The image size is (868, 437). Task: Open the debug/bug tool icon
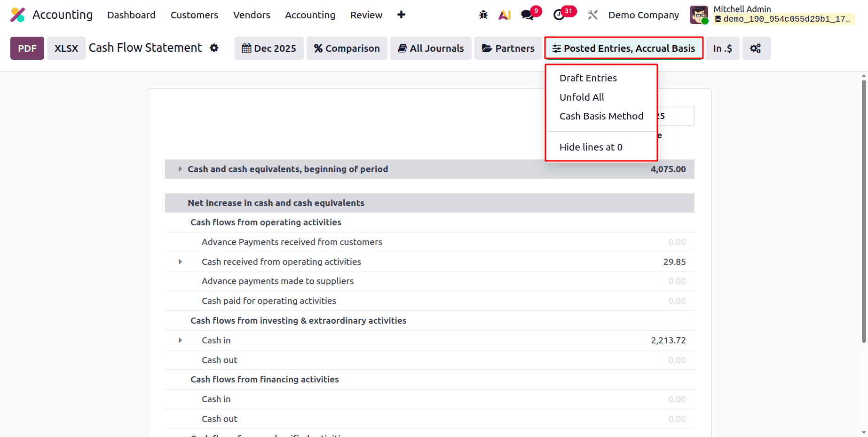click(483, 15)
